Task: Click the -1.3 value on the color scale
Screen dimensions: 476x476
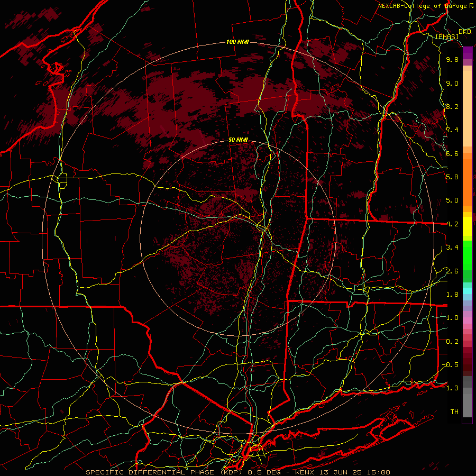Action: [x=450, y=388]
